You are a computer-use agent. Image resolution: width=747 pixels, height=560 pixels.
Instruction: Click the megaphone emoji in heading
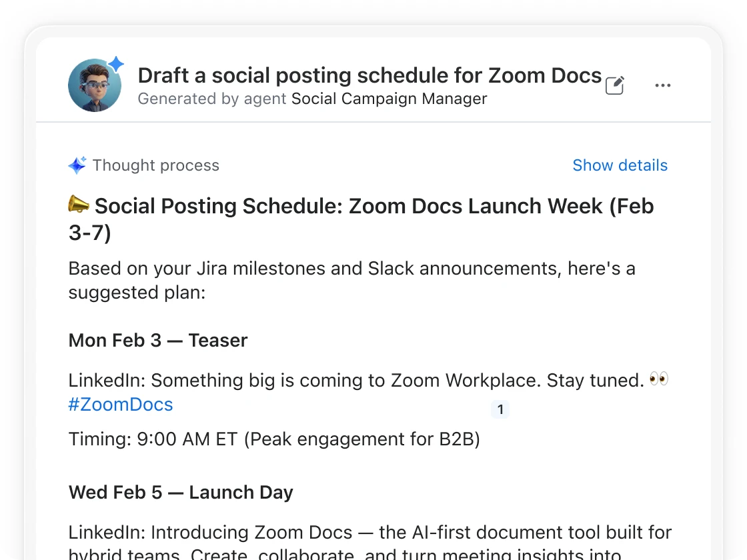(x=79, y=204)
